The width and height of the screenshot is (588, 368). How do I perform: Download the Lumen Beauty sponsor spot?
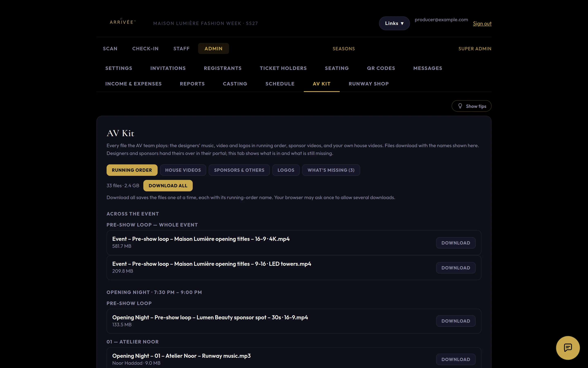tap(455, 321)
